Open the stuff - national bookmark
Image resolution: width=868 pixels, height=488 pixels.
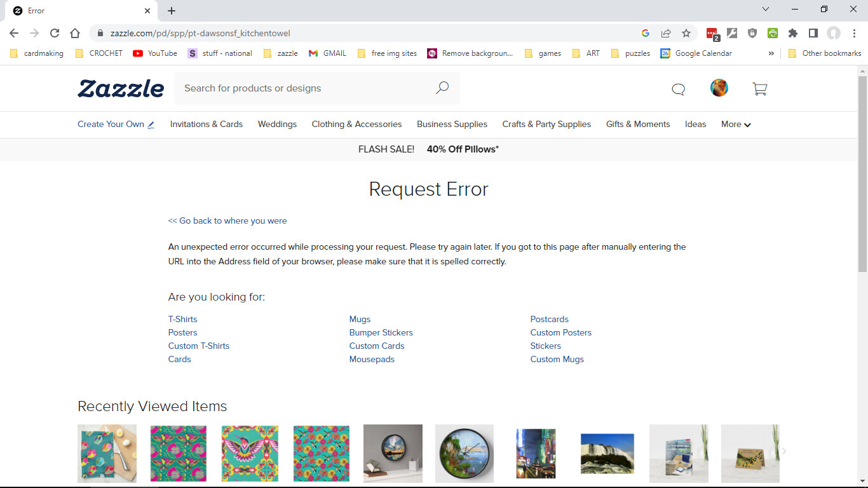tap(220, 53)
